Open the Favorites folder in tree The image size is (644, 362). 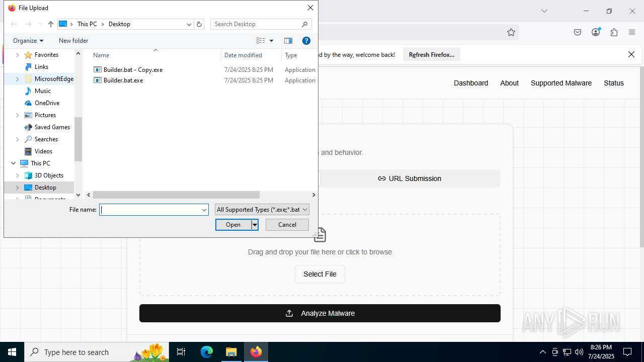click(46, 55)
